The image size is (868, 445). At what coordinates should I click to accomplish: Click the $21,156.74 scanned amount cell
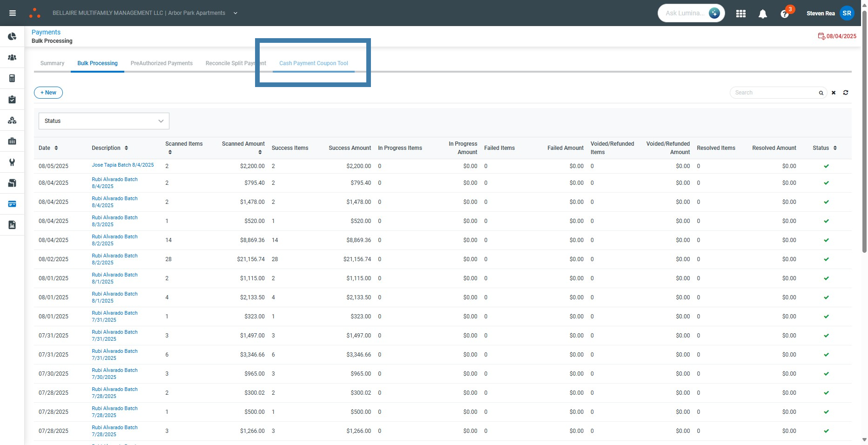pos(250,259)
